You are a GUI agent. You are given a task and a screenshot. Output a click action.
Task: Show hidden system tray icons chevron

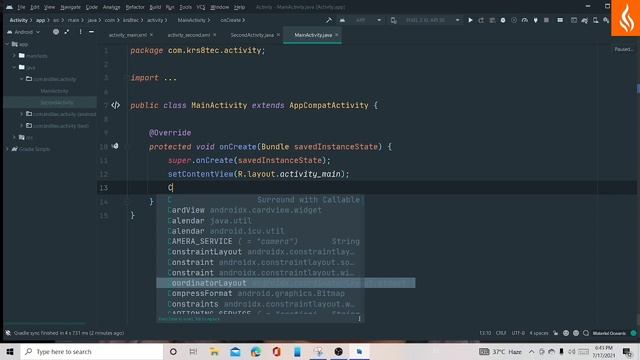[x=531, y=351]
